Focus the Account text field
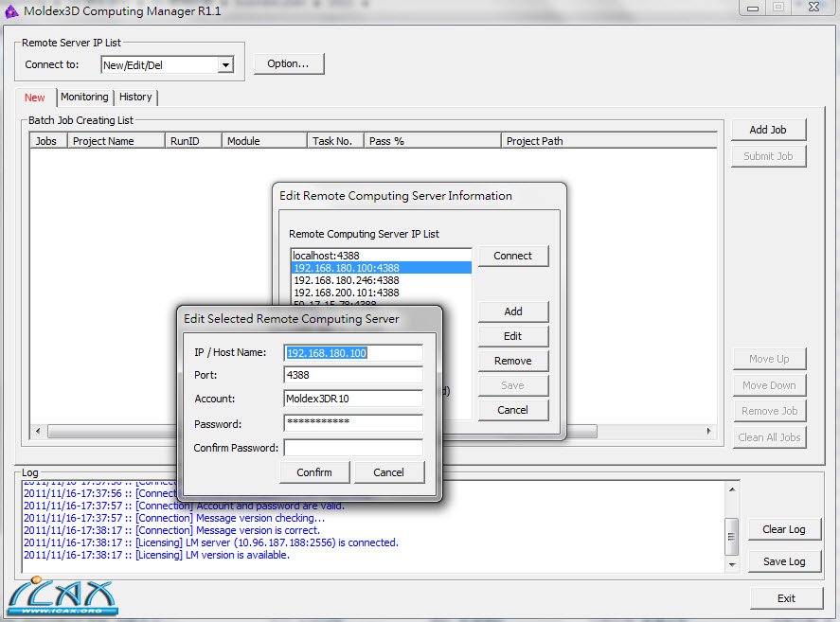The width and height of the screenshot is (840, 622). click(352, 399)
